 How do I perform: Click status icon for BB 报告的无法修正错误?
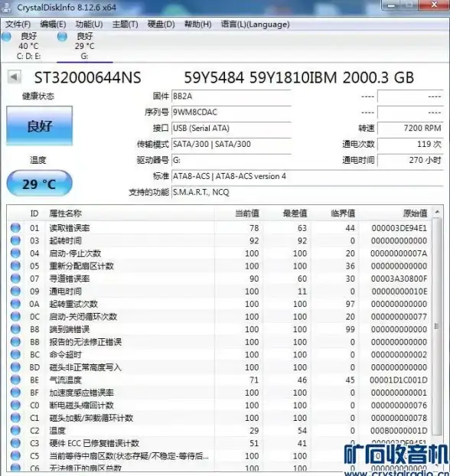(x=15, y=342)
